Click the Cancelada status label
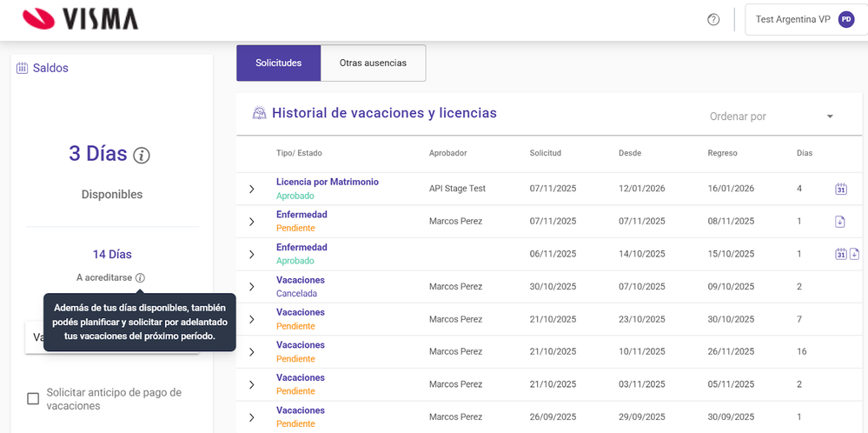Viewport: 868px width, 433px height. coord(296,294)
